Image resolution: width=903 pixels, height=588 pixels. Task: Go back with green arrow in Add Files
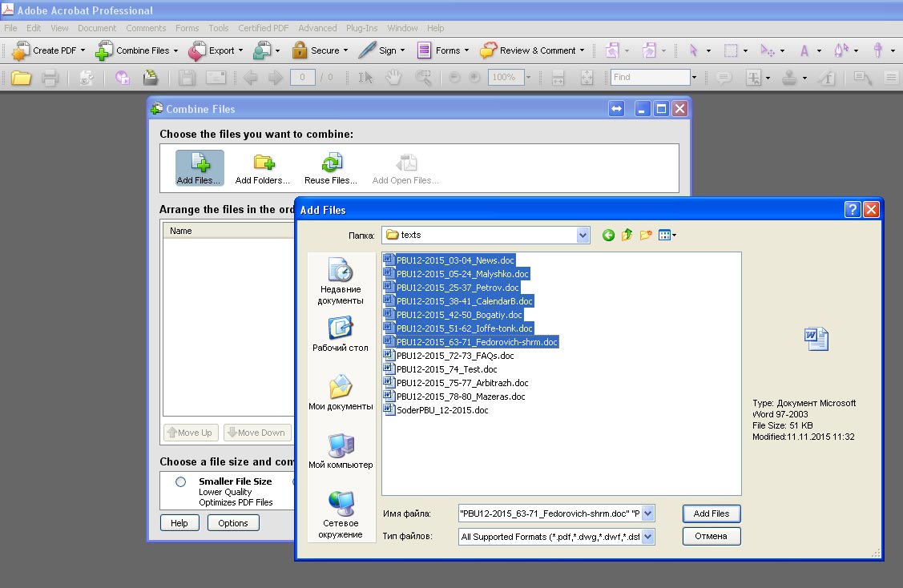pos(608,235)
